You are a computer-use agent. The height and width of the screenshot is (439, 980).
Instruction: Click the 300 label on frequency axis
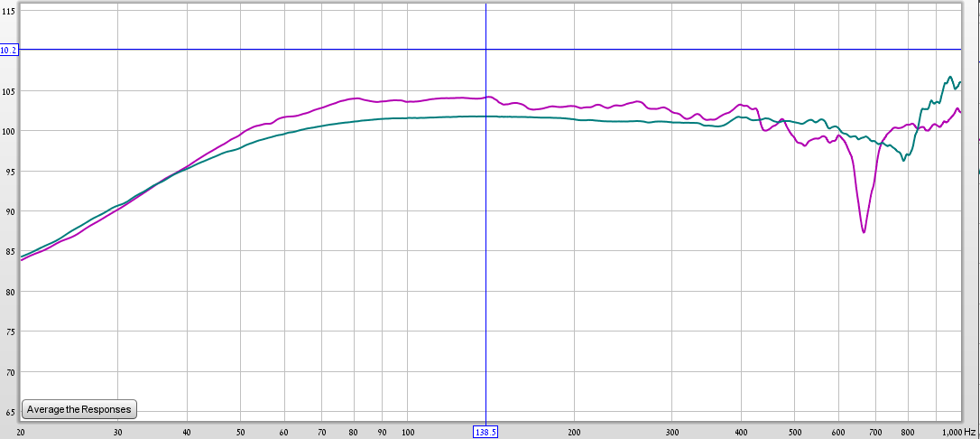click(672, 432)
